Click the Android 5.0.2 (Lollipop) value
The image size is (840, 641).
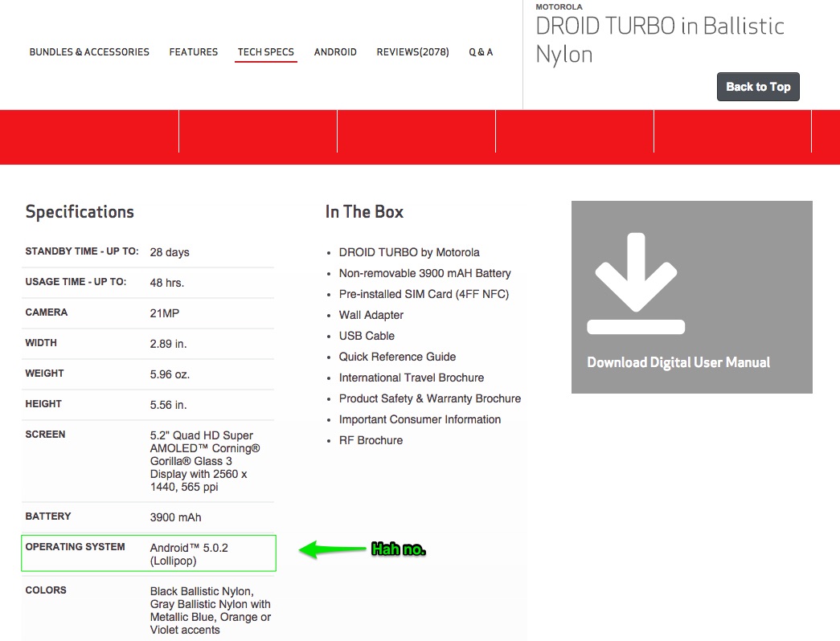coord(189,553)
